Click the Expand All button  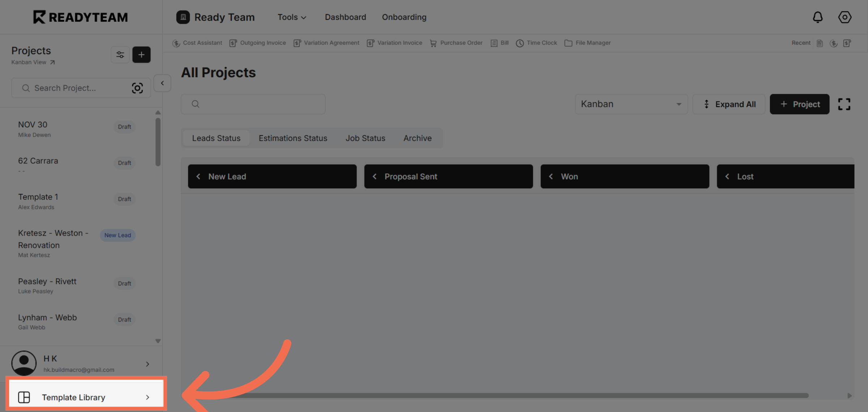[729, 104]
